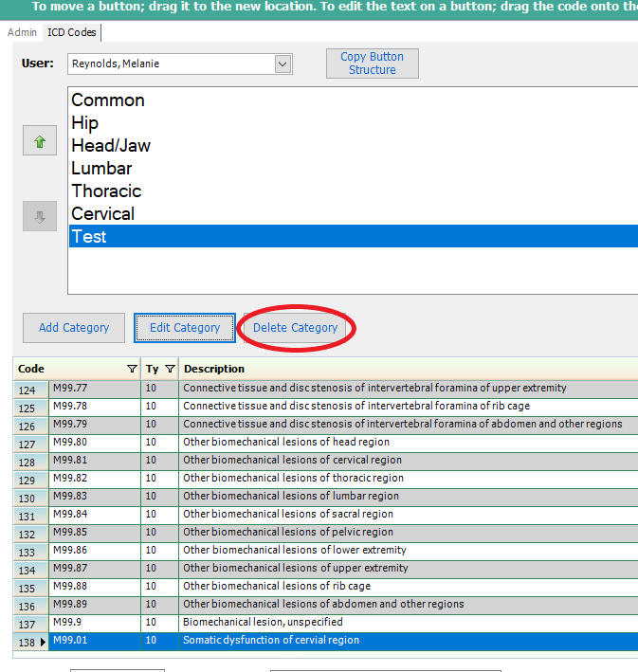
Task: Select the Lumbar category
Action: tap(101, 169)
